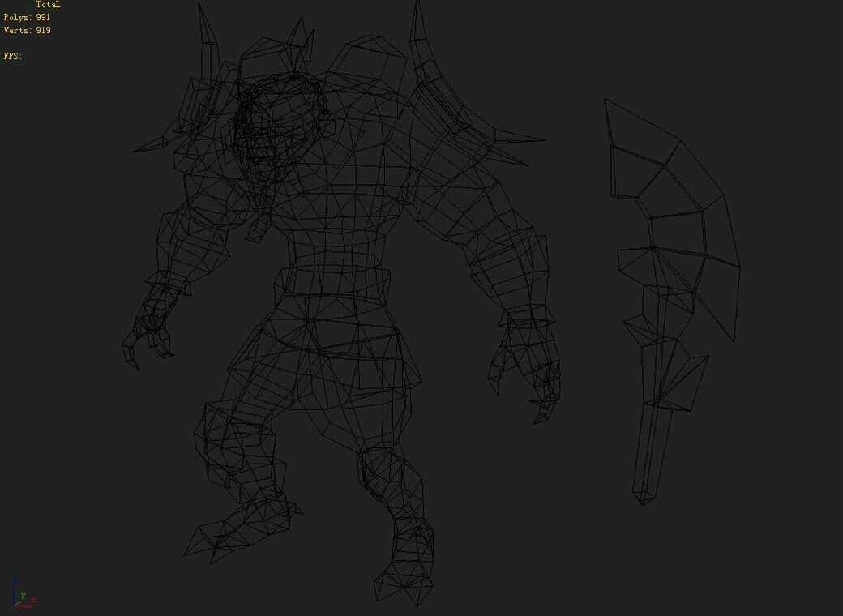843x616 pixels.
Task: Click the green Y axis arrow in the gizmo
Action: pyautogui.click(x=23, y=595)
